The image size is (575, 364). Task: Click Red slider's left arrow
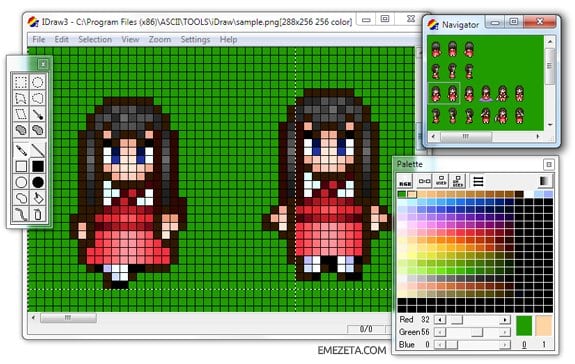coord(440,320)
